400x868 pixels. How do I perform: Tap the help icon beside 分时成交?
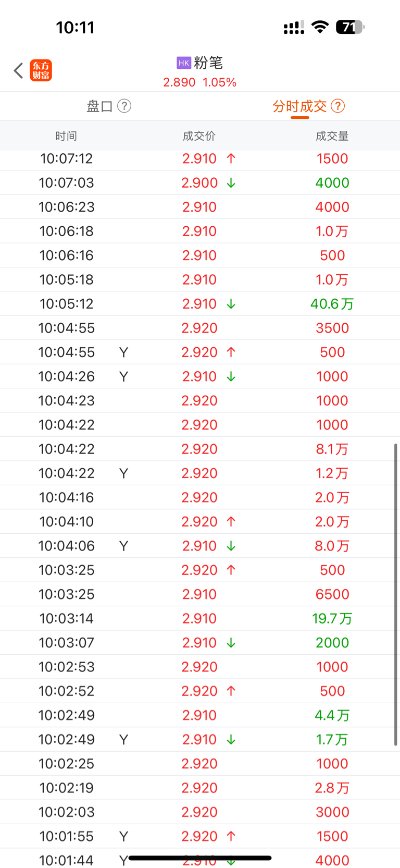coord(337,106)
